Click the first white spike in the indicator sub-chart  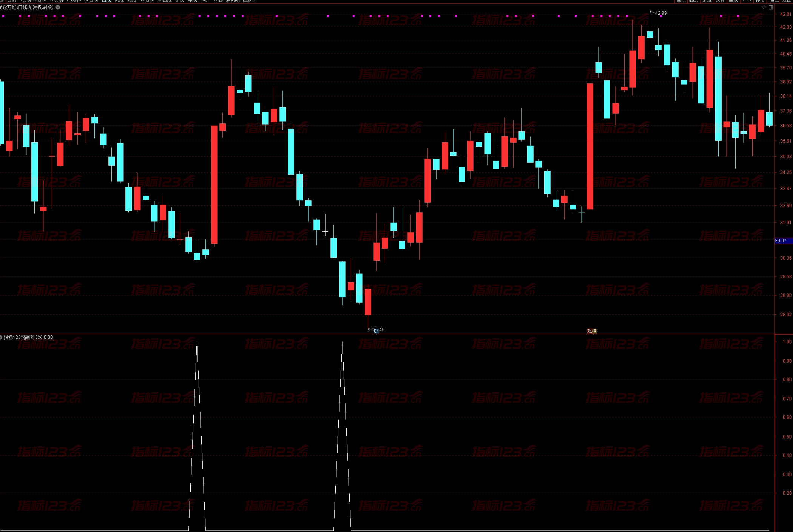tap(197, 436)
